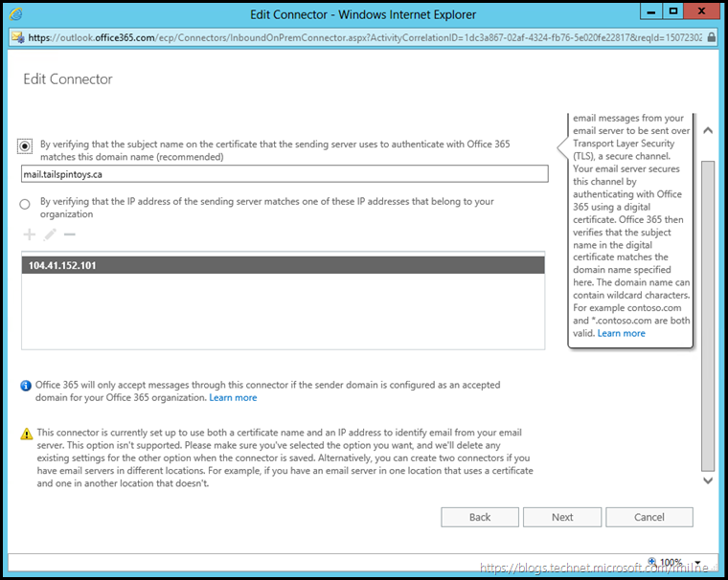Click the Next button
The height and width of the screenshot is (580, 728).
point(562,517)
